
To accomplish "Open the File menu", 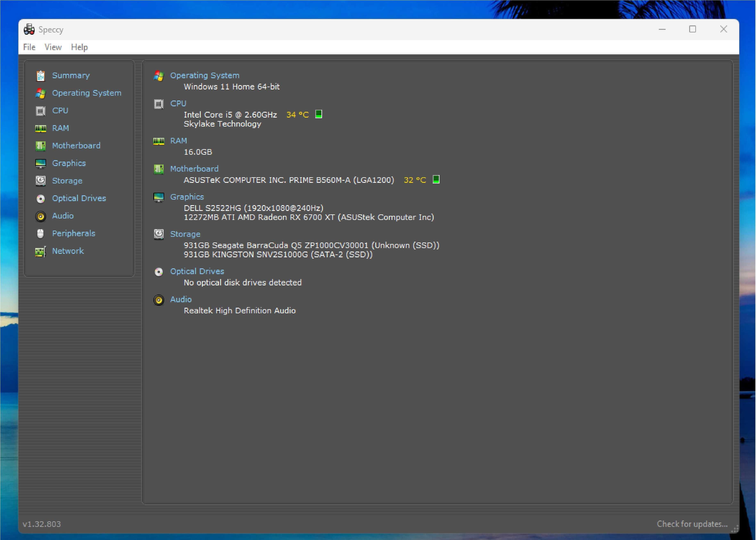I will (x=29, y=47).
